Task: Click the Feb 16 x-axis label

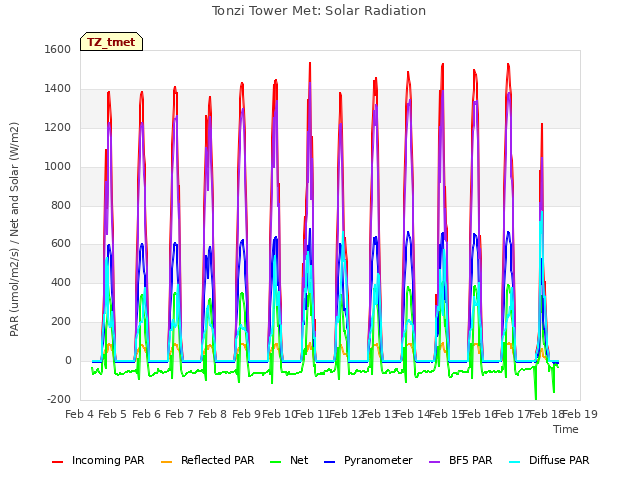Action: 480,414
